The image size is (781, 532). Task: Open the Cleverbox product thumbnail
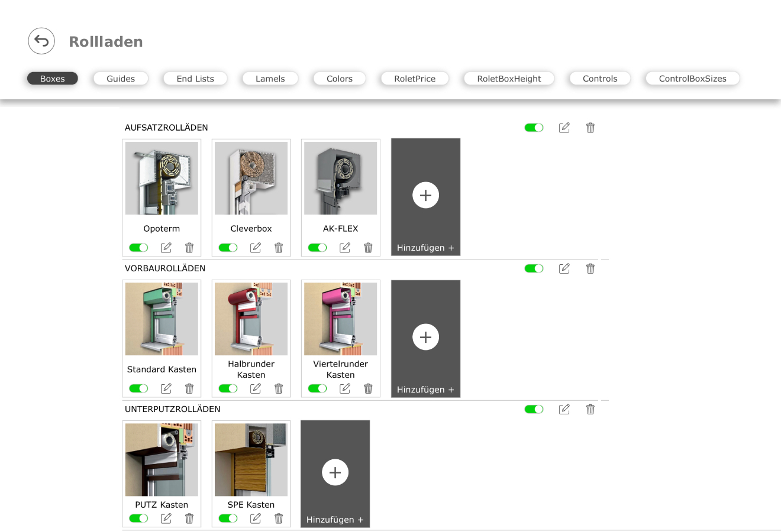(251, 178)
